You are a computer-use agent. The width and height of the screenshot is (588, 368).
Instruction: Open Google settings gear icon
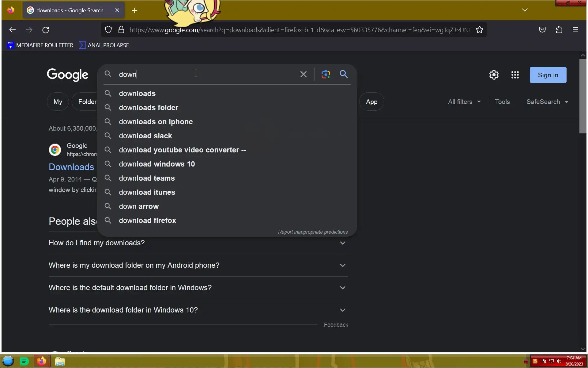click(494, 75)
